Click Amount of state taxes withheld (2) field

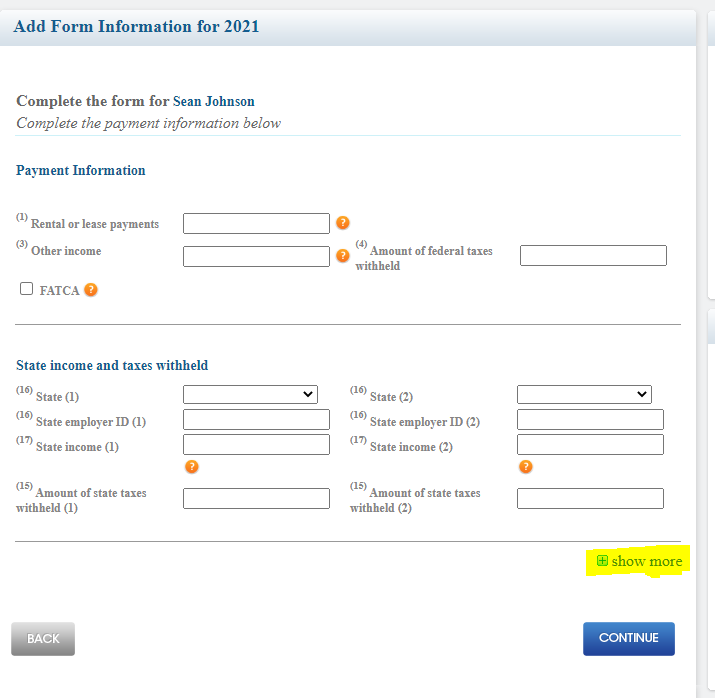(x=590, y=498)
